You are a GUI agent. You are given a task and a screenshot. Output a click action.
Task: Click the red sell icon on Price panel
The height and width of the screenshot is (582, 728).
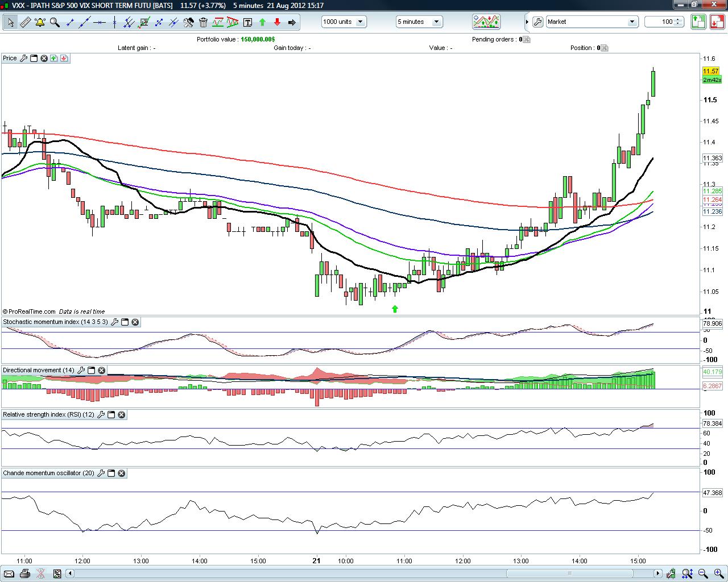click(x=64, y=58)
